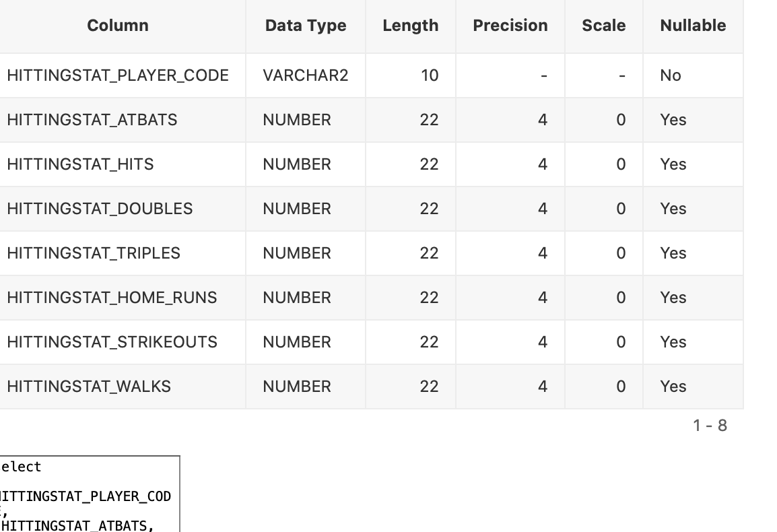Viewport: 777px width, 532px height.
Task: Click the Scale column header
Action: (603, 26)
